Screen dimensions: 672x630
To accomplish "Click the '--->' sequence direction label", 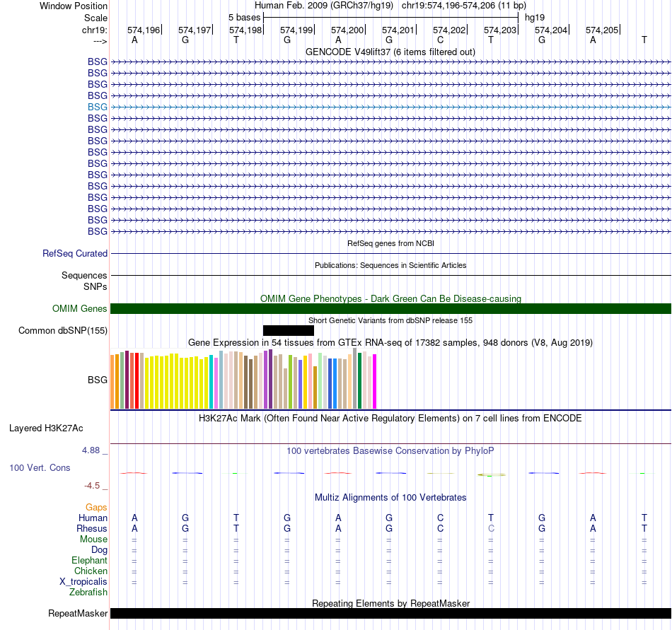I will click(100, 41).
